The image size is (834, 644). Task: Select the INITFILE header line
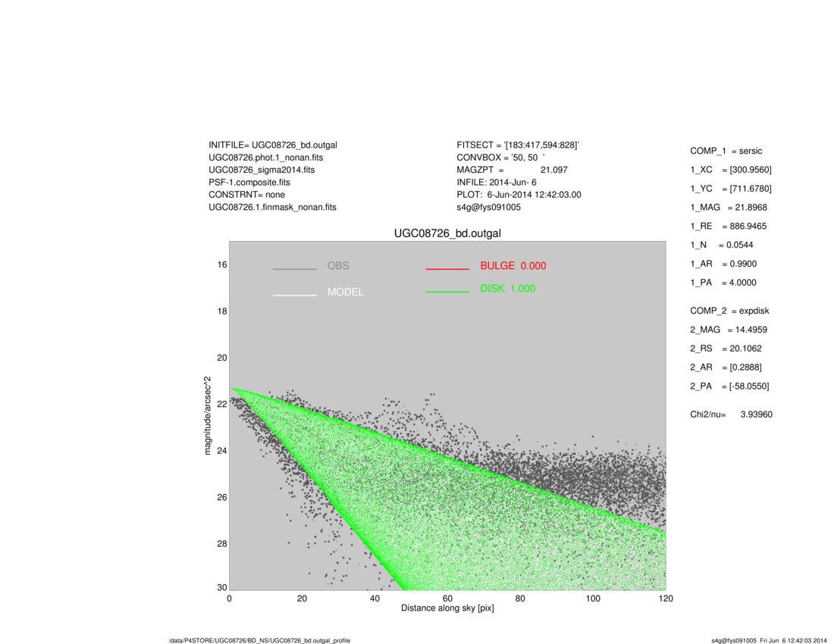273,145
